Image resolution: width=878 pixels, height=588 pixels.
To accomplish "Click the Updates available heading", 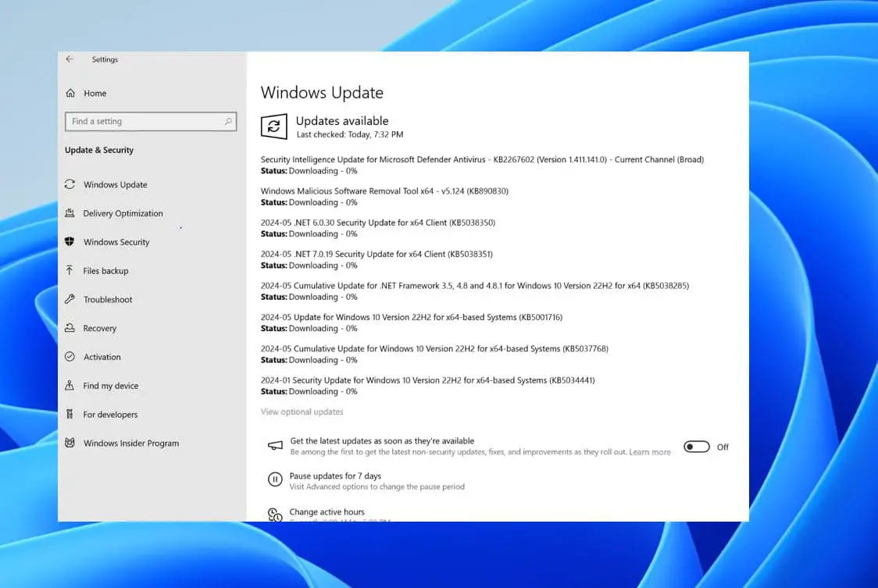I will [x=342, y=120].
